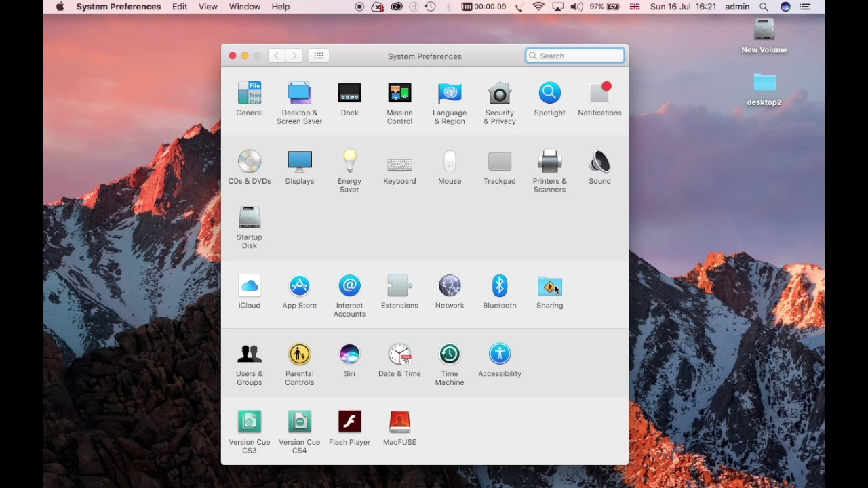Open Spotlight search from menu bar
This screenshot has width=868, height=488.
764,7
